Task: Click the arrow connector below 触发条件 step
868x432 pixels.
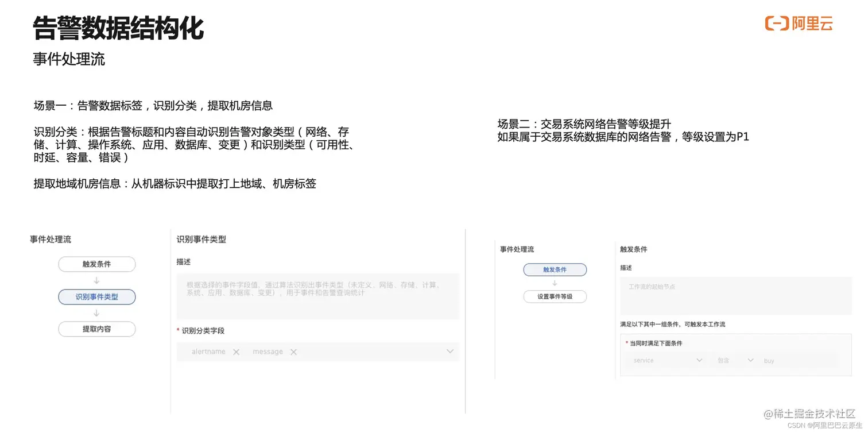Action: point(96,280)
